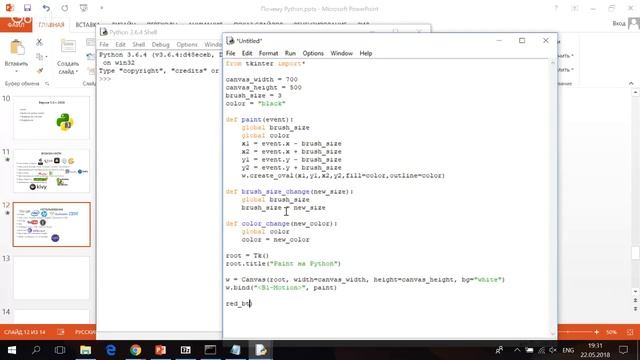Click fit slide to window icon
The width and height of the screenshot is (640, 360).
(x=630, y=332)
